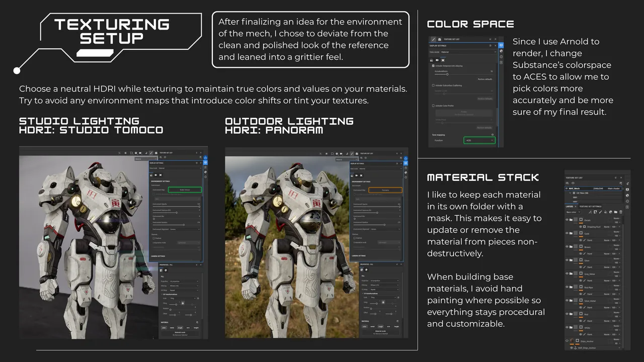The height and width of the screenshot is (362, 644).
Task: Adjust the Accumulations slider
Action: coord(447,74)
